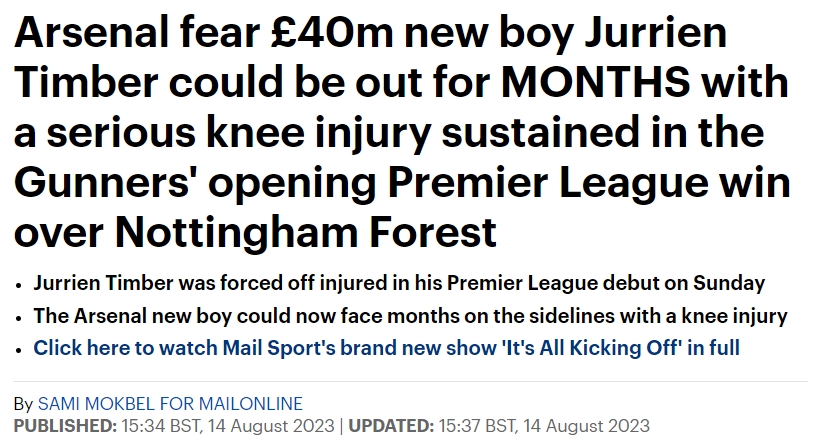
Task: Click the updated time 15:37 BST
Action: [477, 426]
